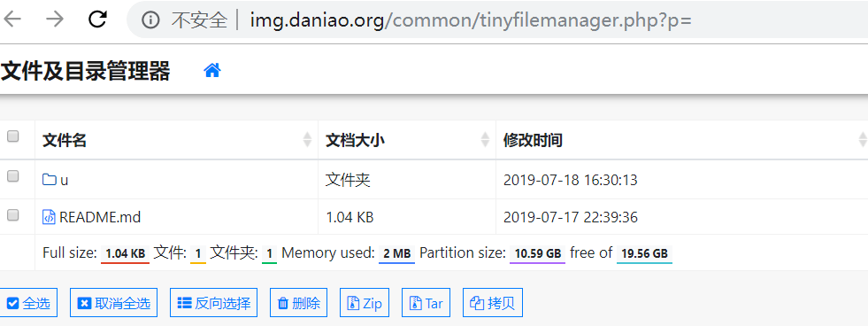Click the browser forward arrow

55,19
